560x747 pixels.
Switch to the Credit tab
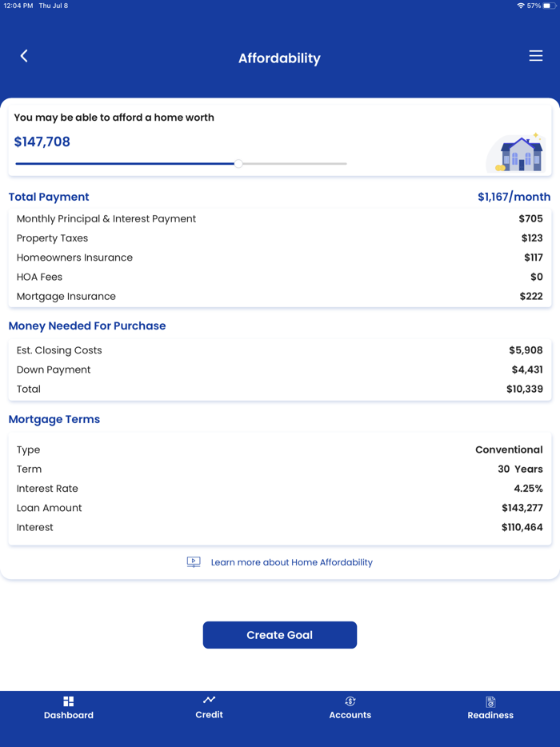(209, 709)
